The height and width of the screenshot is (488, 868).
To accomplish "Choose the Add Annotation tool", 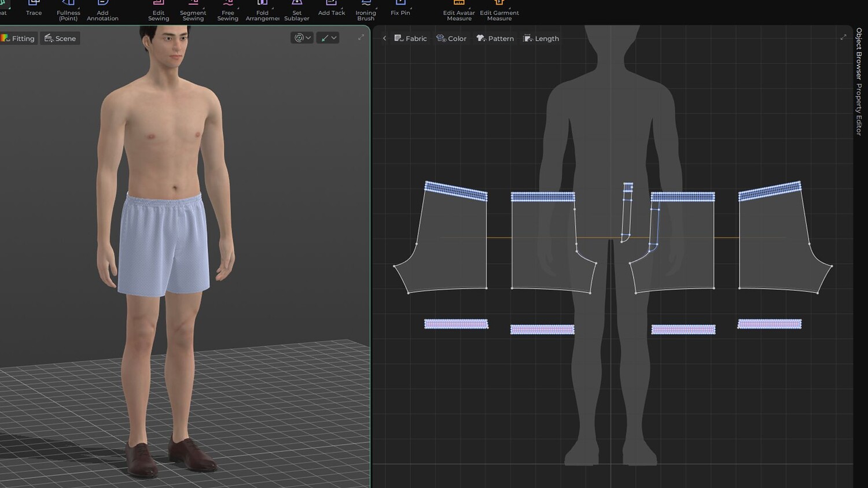I will 102,11.
